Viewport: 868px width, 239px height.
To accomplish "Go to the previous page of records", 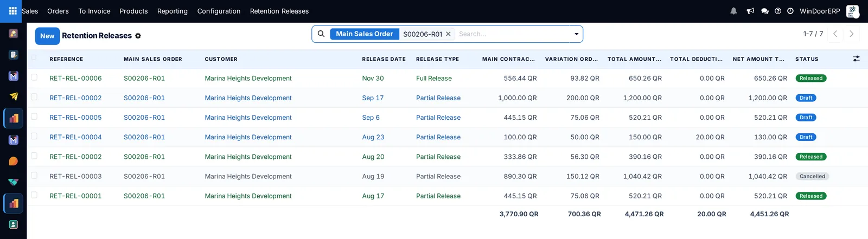I will 835,34.
